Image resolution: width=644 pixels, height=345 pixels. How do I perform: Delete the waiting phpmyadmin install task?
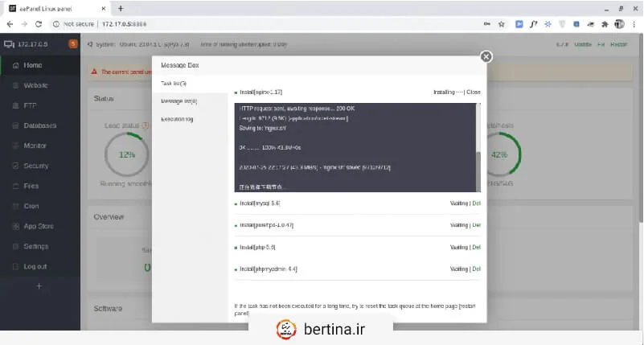pos(476,269)
